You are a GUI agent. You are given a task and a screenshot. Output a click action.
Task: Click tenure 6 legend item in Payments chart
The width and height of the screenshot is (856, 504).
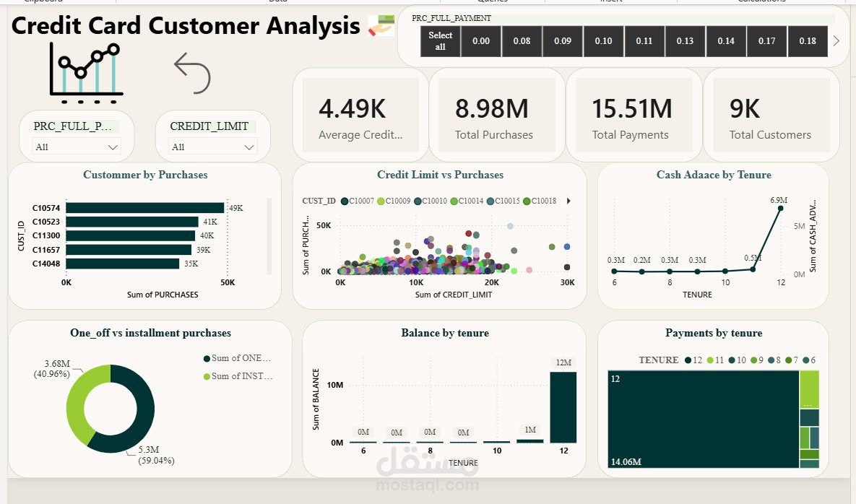[810, 360]
